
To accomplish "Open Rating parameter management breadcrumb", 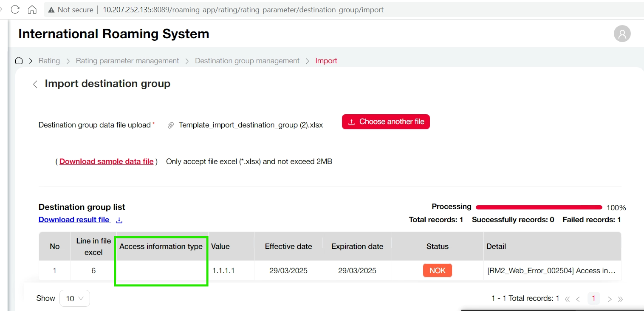I will [x=127, y=61].
